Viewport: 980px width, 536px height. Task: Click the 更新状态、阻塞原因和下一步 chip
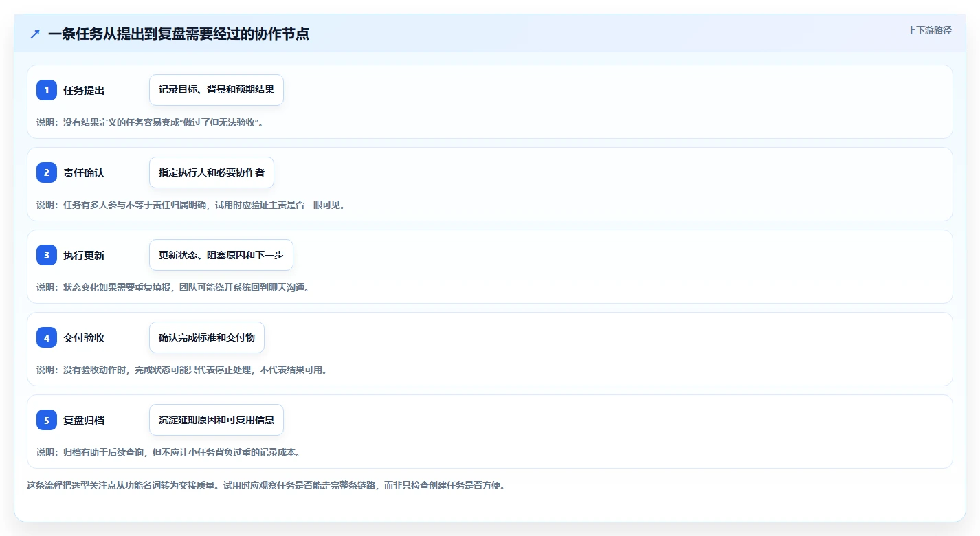point(221,255)
